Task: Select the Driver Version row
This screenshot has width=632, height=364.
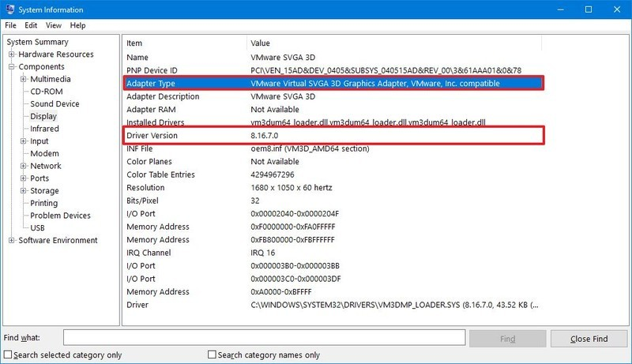Action: click(333, 135)
